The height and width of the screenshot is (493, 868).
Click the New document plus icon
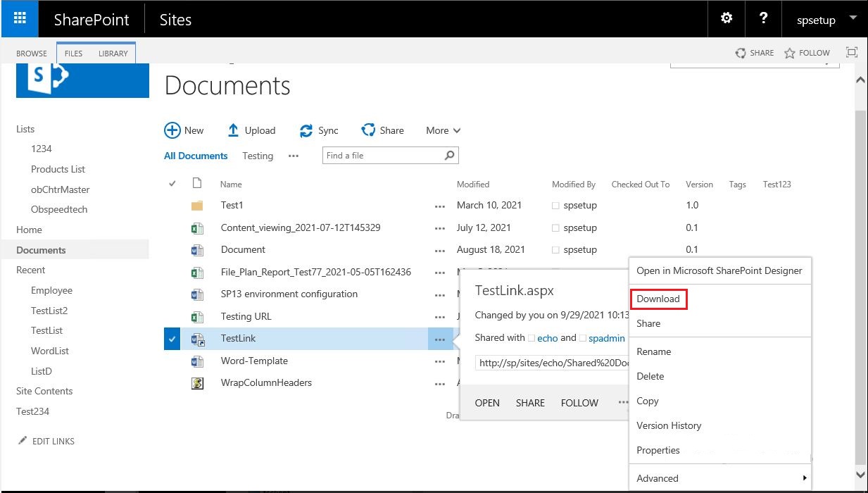coord(172,130)
